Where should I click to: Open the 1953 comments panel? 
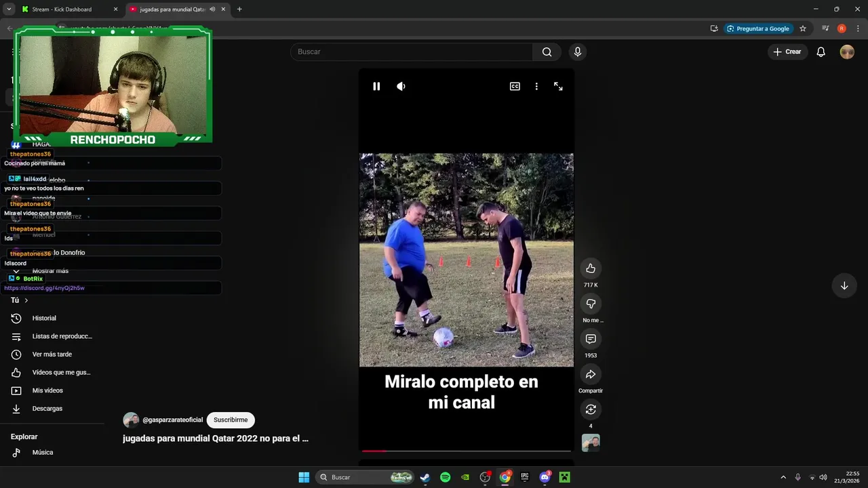coord(591,339)
